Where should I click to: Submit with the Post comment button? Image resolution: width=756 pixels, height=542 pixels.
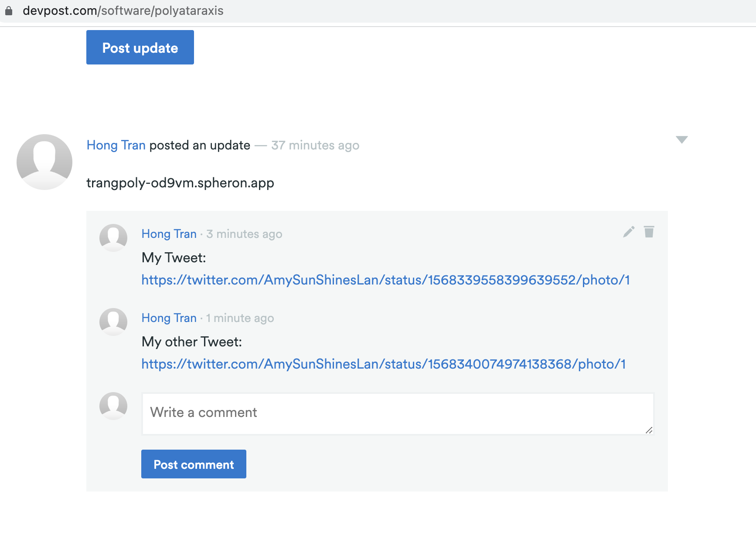point(194,464)
